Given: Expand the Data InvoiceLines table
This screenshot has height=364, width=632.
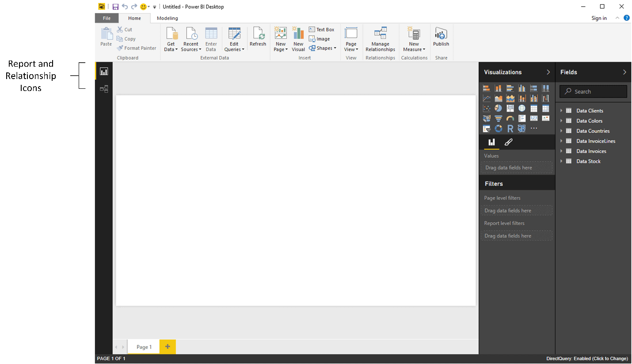Looking at the screenshot, I should pyautogui.click(x=562, y=141).
